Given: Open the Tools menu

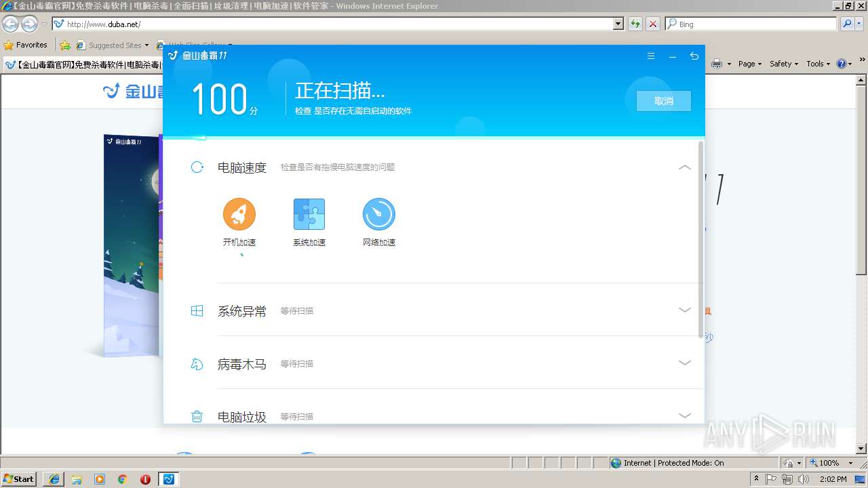Looking at the screenshot, I should (x=818, y=64).
